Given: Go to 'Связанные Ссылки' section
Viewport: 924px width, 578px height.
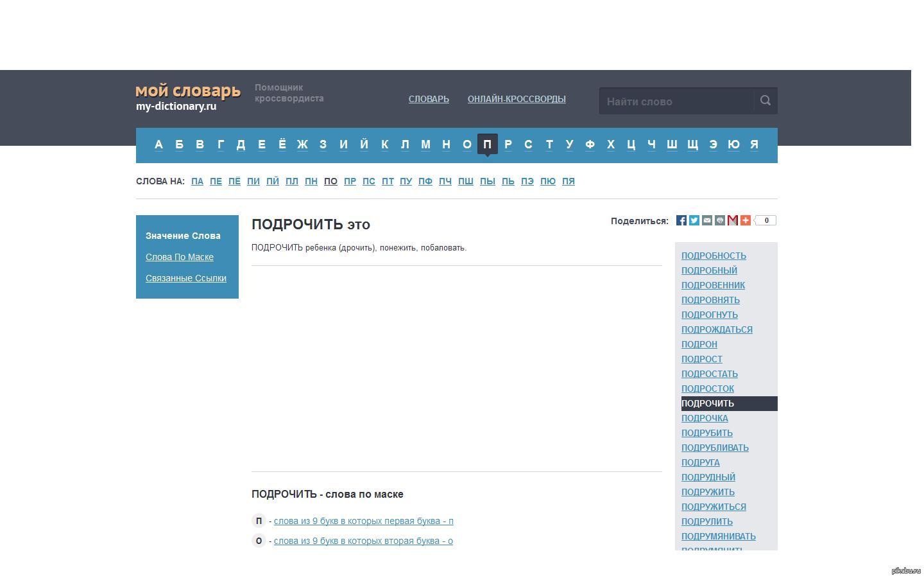Looking at the screenshot, I should tap(186, 278).
